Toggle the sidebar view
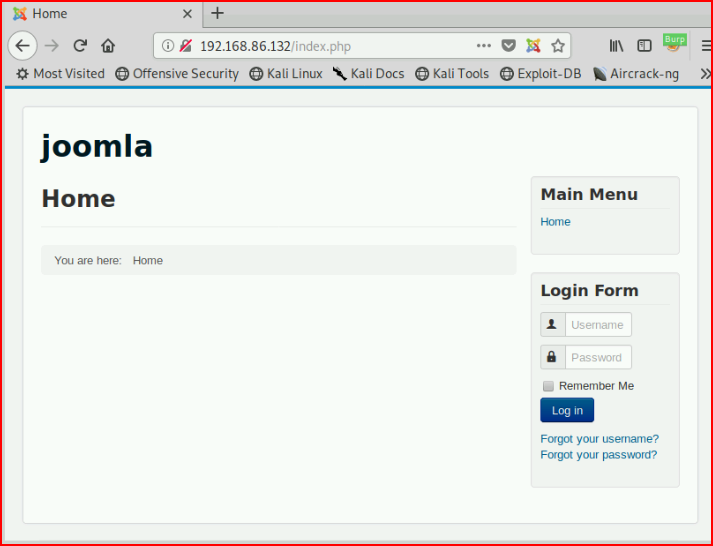Viewport: 713px width, 546px height. [644, 45]
